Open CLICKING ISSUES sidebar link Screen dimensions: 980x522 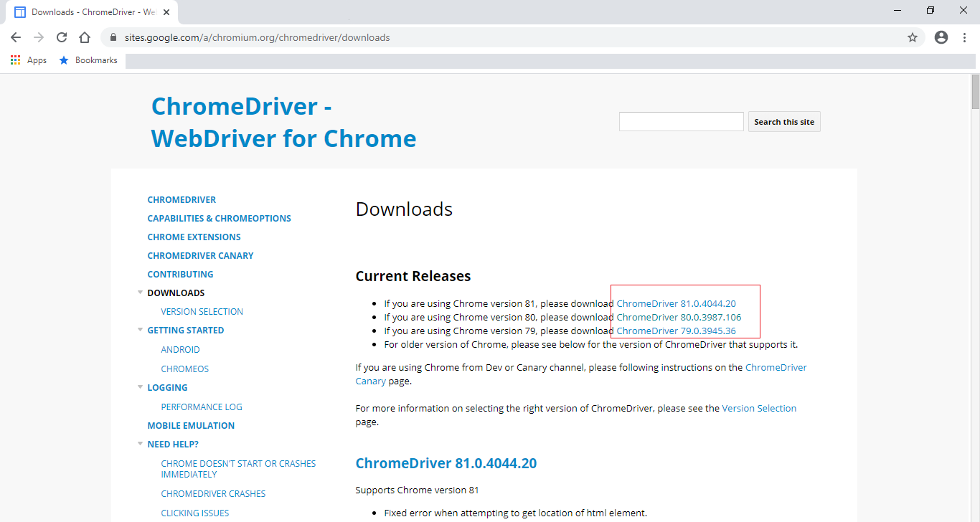tap(195, 513)
